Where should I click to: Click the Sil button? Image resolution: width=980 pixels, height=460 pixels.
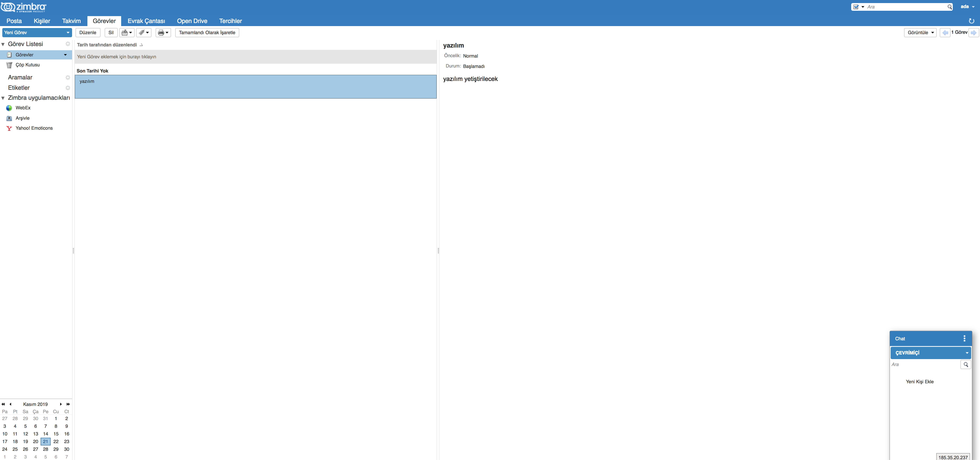point(111,33)
